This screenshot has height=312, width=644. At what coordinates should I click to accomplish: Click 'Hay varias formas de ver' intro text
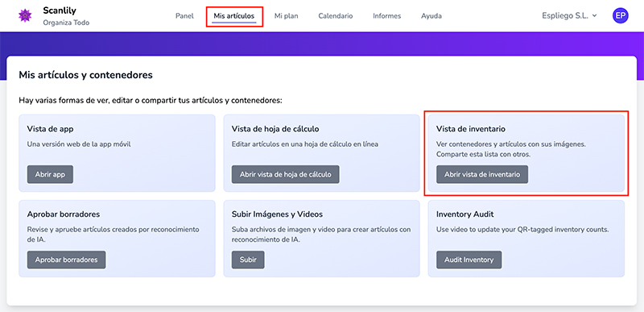click(151, 101)
